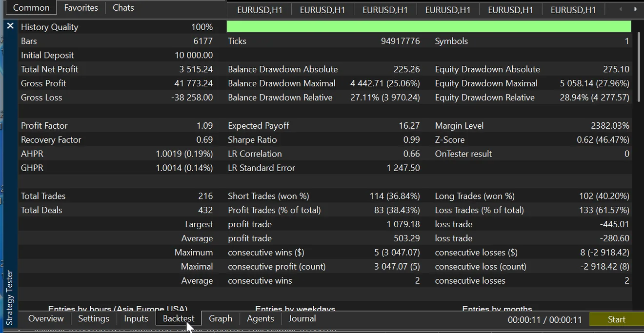Click Equity Drawdown Maximal 5 058.14 (27.96%)
This screenshot has width=644, height=333.
pos(595,83)
